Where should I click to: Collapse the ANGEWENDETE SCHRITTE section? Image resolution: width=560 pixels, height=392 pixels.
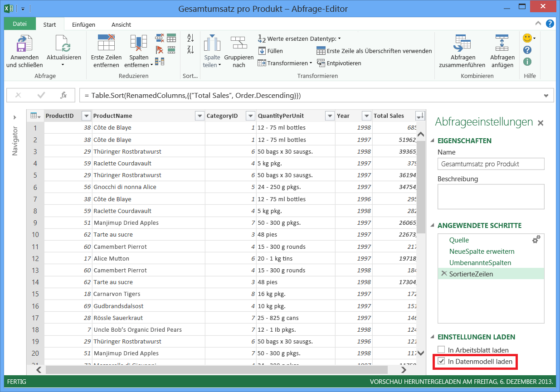[432, 226]
